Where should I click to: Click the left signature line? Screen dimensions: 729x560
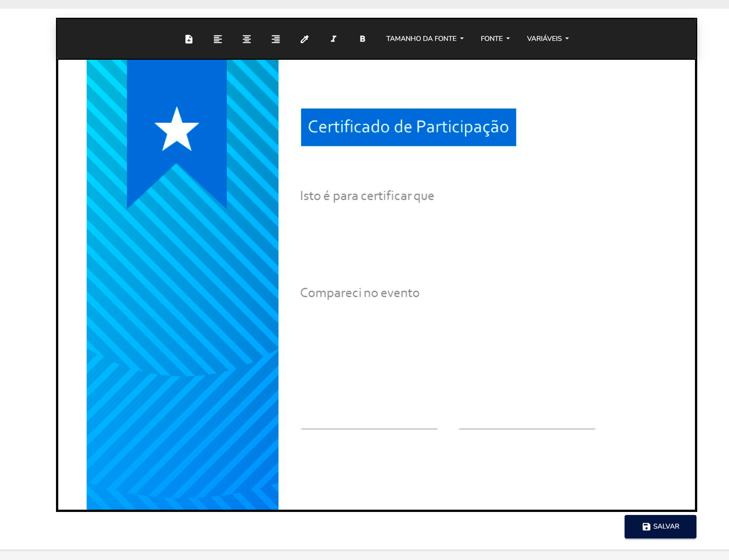point(369,429)
